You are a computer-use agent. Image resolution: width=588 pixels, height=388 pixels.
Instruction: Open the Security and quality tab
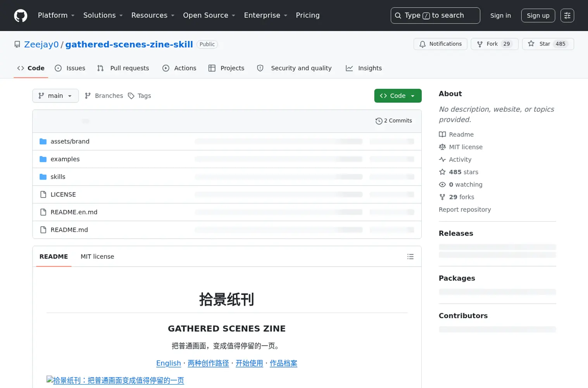click(x=294, y=68)
